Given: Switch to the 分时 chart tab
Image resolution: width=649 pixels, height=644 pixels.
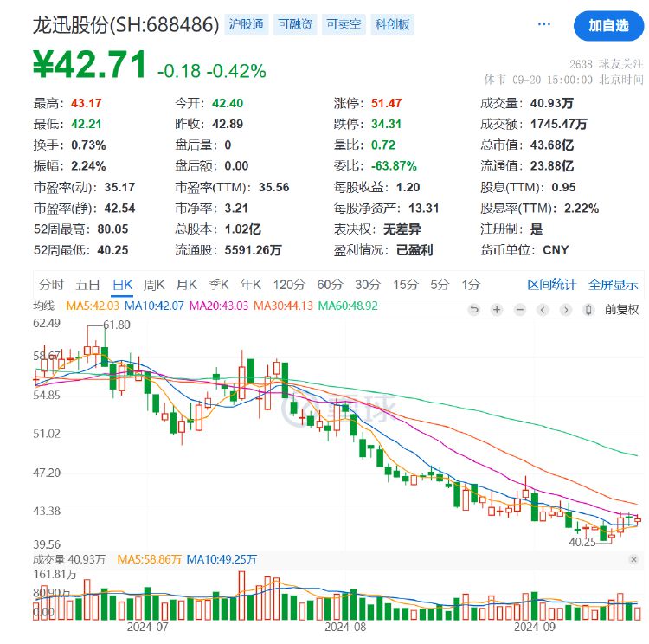Looking at the screenshot, I should pyautogui.click(x=51, y=285).
